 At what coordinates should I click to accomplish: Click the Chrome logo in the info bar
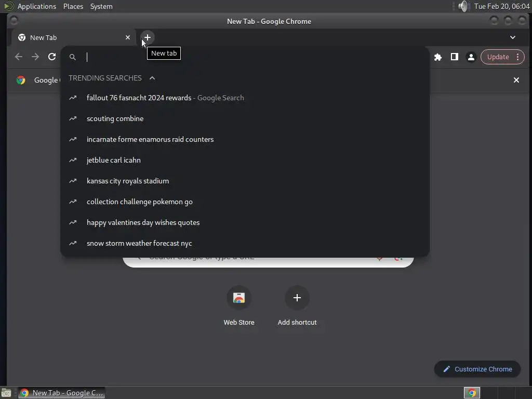(21, 80)
